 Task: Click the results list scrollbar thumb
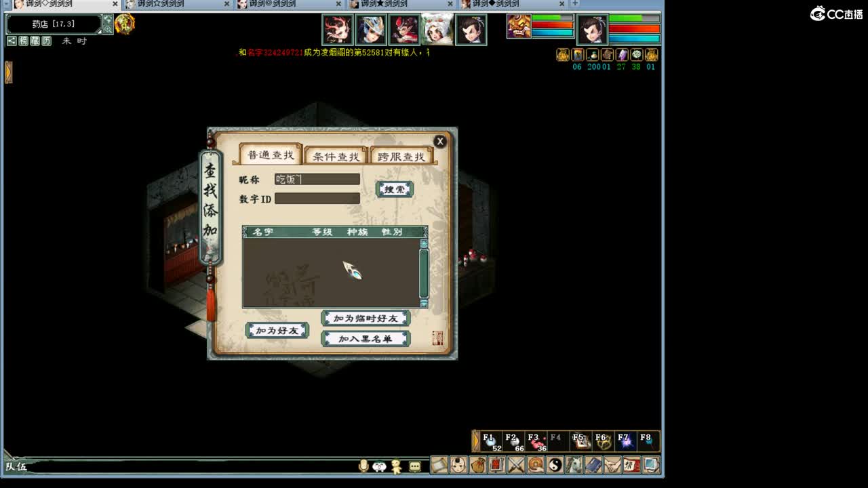pos(424,273)
